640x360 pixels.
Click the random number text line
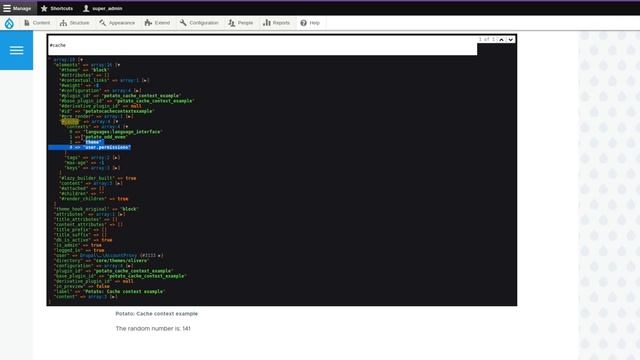[153, 329]
